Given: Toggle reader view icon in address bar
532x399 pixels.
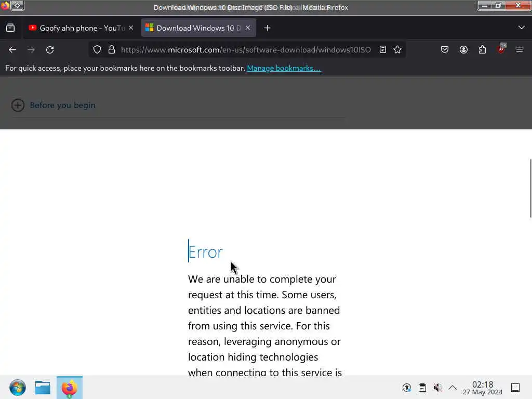Looking at the screenshot, I should click(383, 49).
